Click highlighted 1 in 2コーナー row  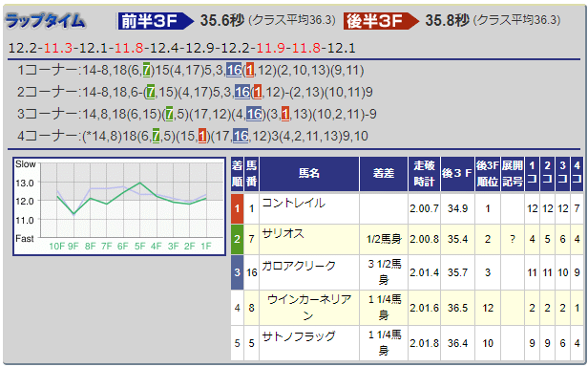pos(258,92)
